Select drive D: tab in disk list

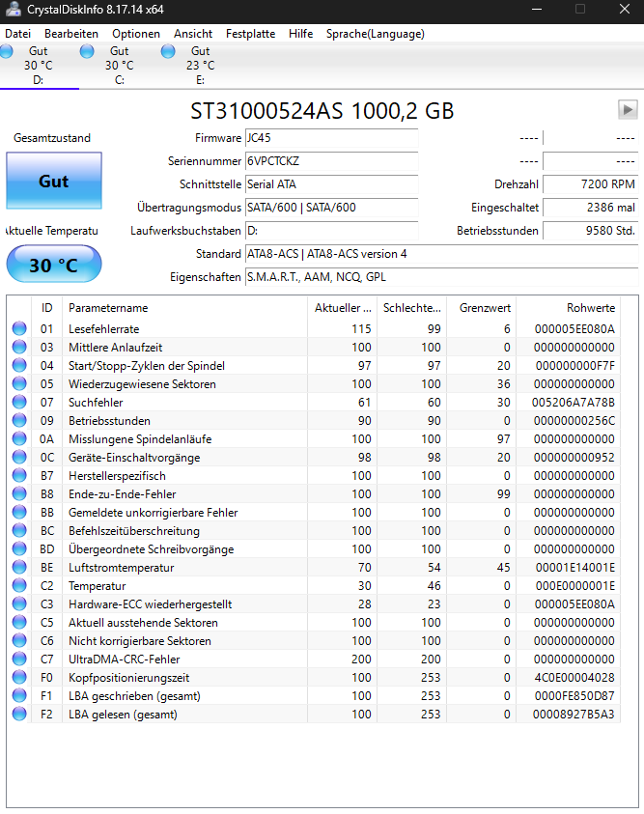(39, 66)
